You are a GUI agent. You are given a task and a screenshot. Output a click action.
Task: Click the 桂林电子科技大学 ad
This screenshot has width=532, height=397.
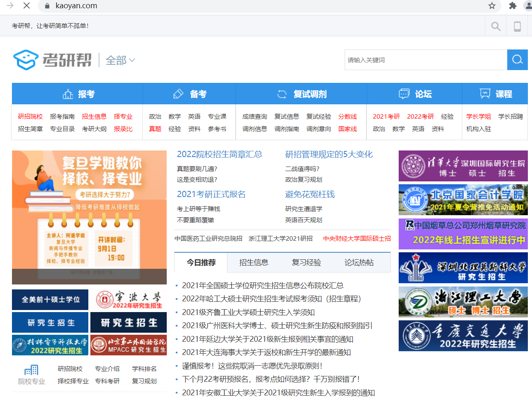pos(50,345)
